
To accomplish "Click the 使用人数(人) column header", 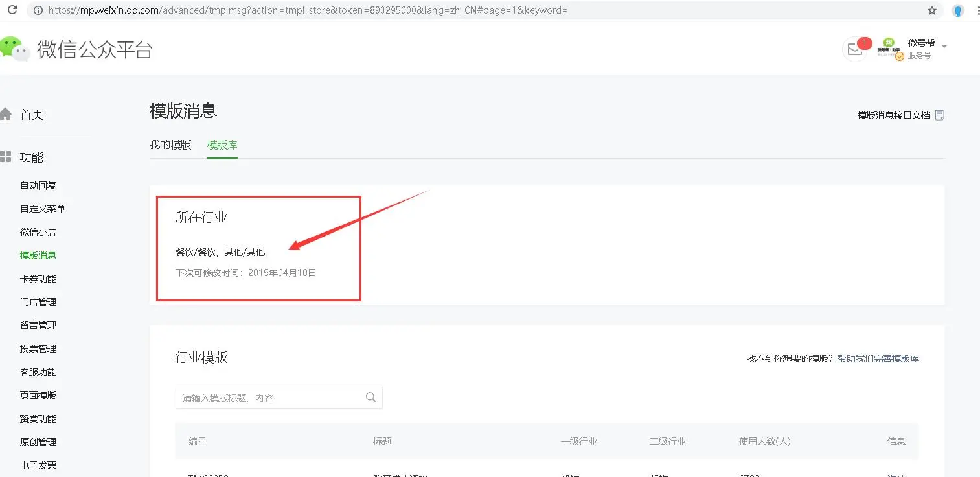I will [765, 441].
